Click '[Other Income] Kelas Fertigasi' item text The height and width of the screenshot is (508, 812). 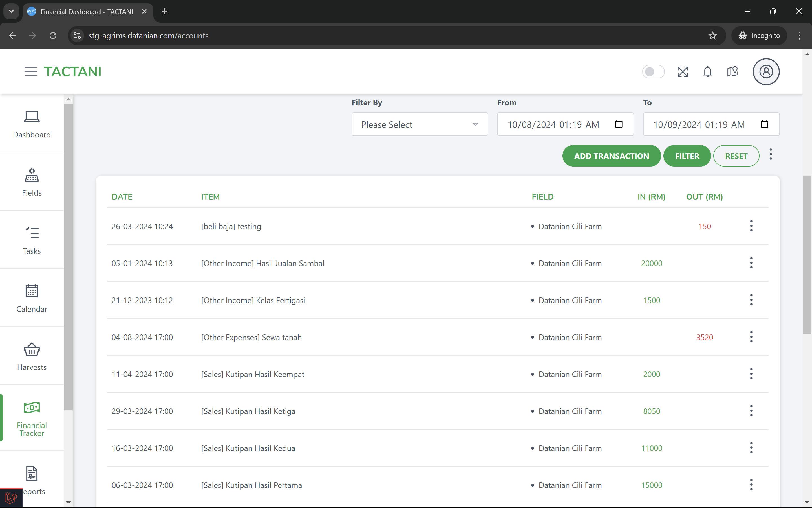[x=253, y=300]
